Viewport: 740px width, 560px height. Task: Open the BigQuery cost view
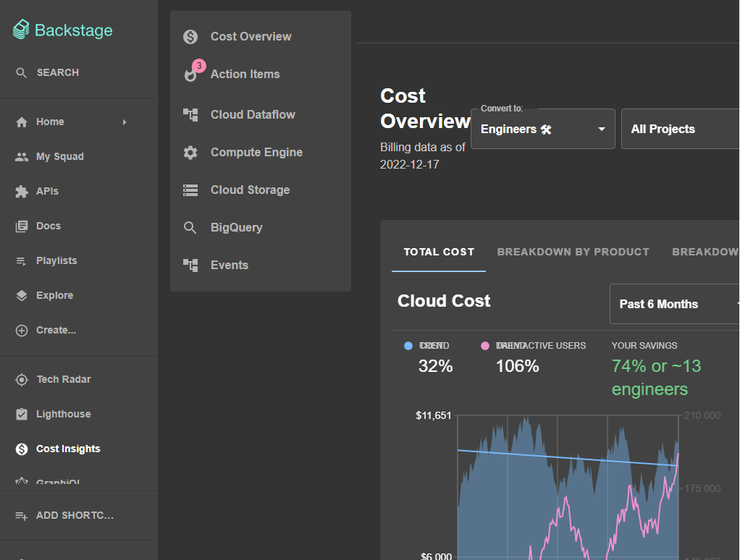(235, 227)
